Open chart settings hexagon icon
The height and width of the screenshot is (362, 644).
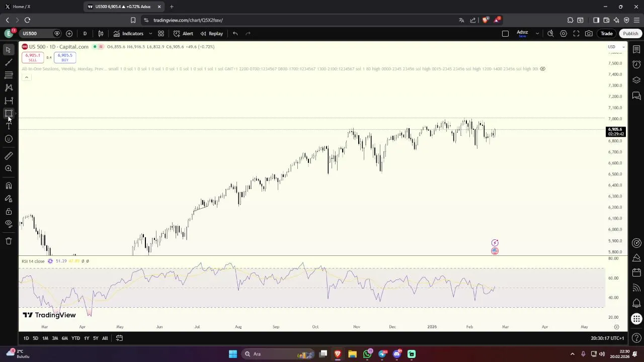(563, 34)
